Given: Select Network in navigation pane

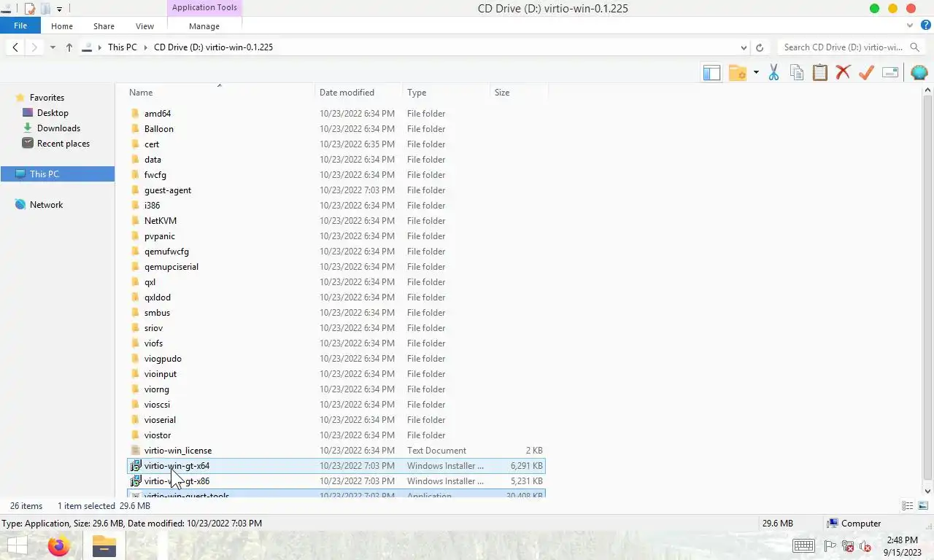Looking at the screenshot, I should [x=46, y=205].
